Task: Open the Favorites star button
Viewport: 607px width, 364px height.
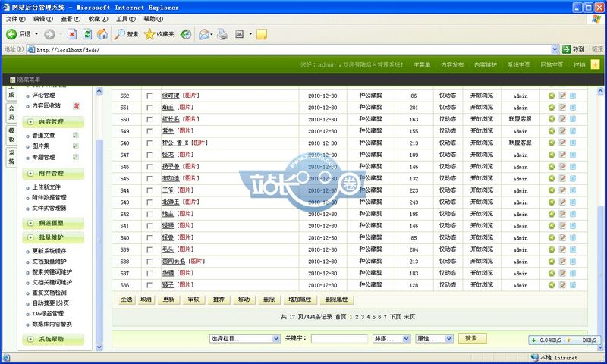Action: pyautogui.click(x=149, y=34)
